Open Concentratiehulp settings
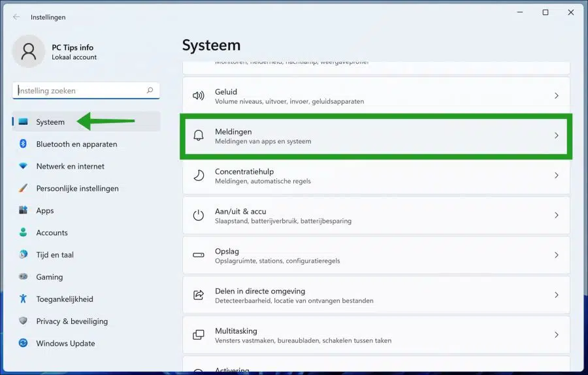Image resolution: width=588 pixels, height=375 pixels. pyautogui.click(x=376, y=175)
